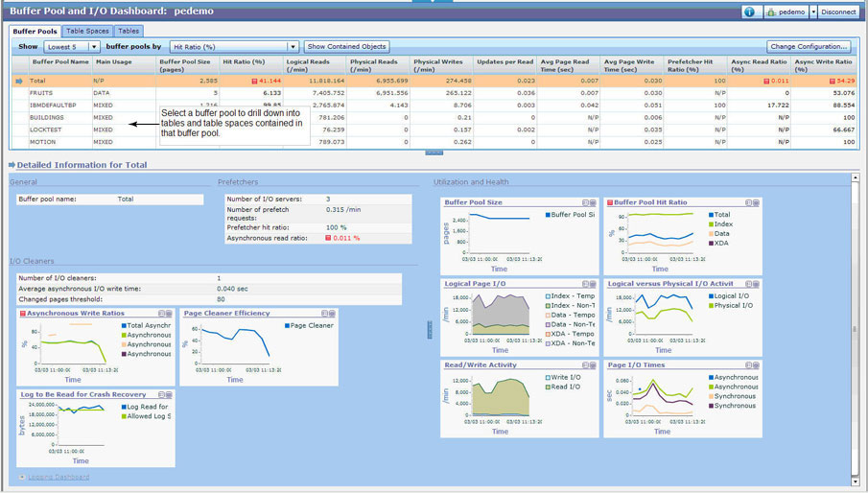The image size is (868, 493).
Task: Click the blue information icon in header
Action: click(749, 12)
